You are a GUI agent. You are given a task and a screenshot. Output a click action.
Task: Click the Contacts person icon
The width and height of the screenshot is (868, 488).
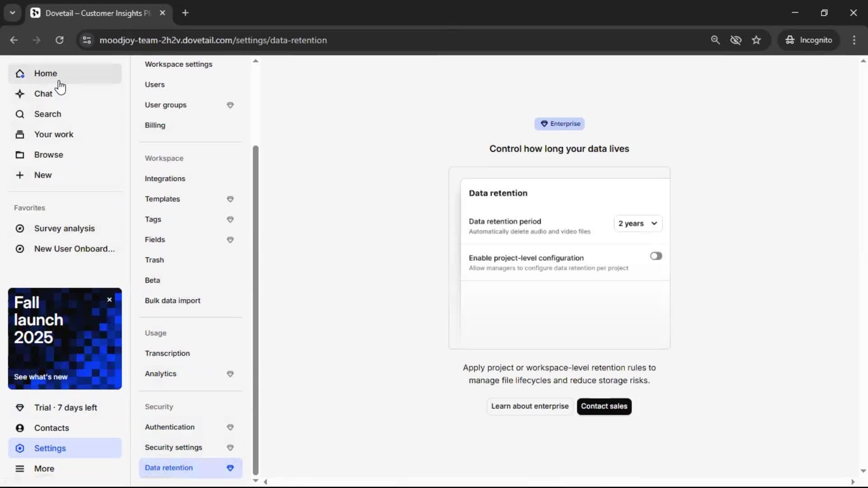click(19, 428)
